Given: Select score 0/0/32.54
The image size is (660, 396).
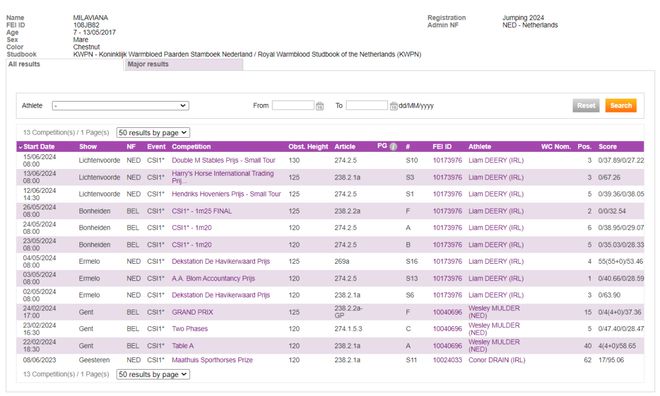Looking at the screenshot, I should [612, 211].
